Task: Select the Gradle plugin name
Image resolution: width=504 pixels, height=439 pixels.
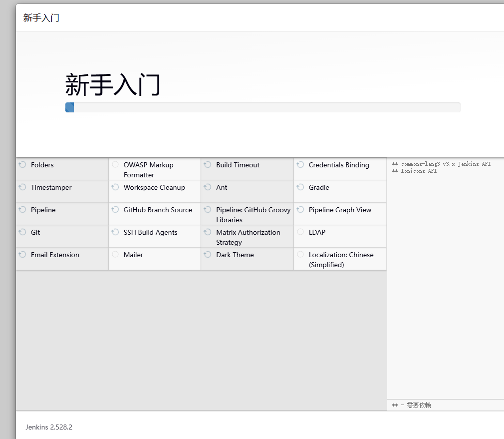Action: [x=319, y=187]
